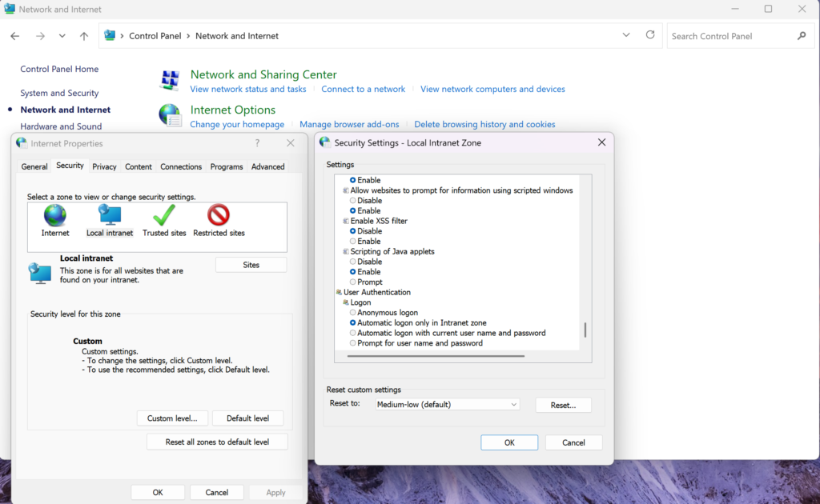Click OK in the Internet Properties dialog
This screenshot has height=504, width=820.
[158, 492]
